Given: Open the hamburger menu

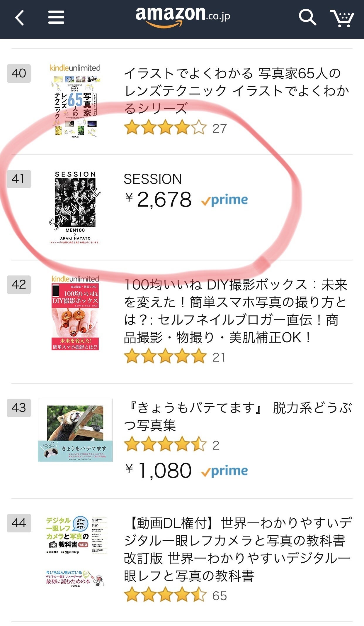Looking at the screenshot, I should (56, 17).
